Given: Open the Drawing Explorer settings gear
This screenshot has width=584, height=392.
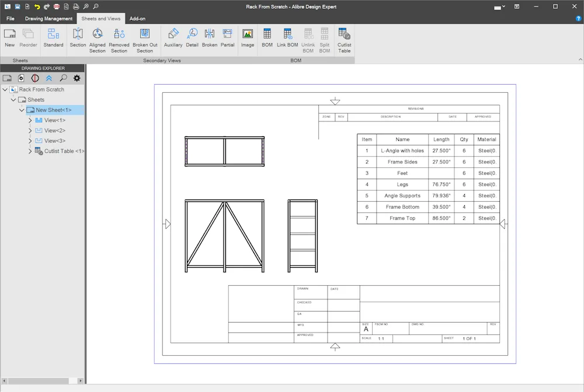Looking at the screenshot, I should (77, 78).
